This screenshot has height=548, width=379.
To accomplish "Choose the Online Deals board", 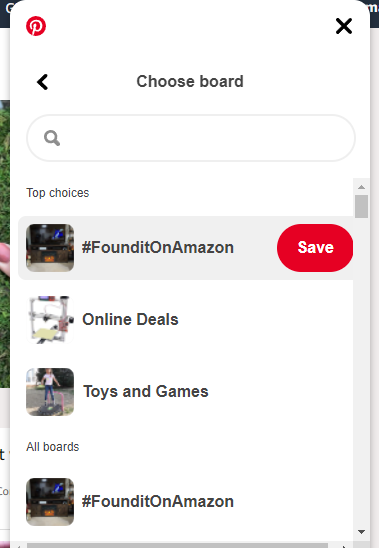I will click(x=186, y=319).
